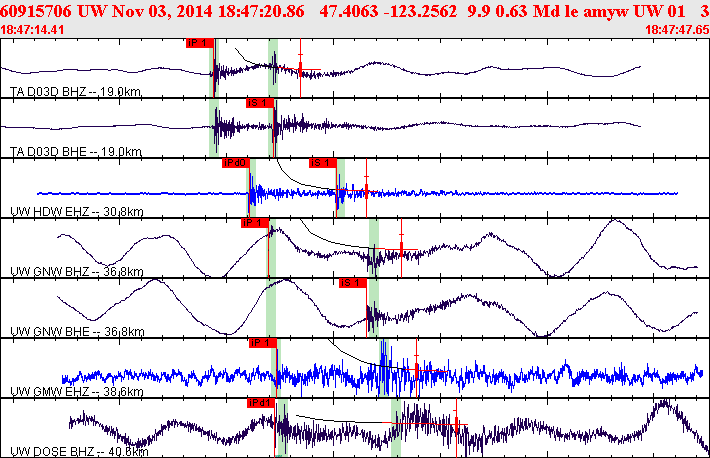The width and height of the screenshot is (710, 458).
Task: Click the iS 1 pick flag on TA D03D BHE
Action: (x=260, y=103)
